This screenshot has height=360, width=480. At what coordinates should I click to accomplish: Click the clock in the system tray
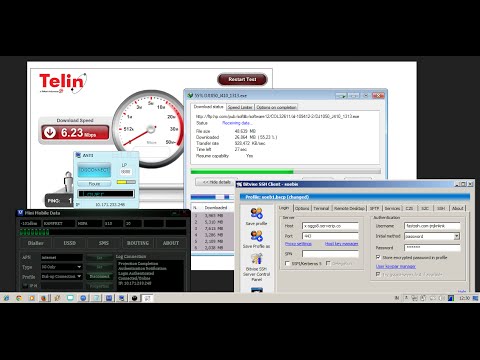(464, 298)
